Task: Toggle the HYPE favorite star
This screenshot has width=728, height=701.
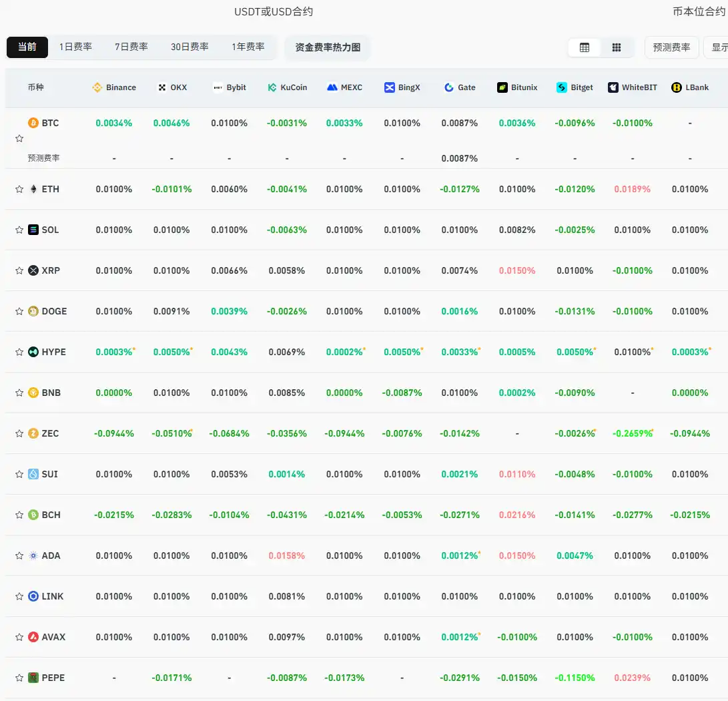Action: pos(19,352)
